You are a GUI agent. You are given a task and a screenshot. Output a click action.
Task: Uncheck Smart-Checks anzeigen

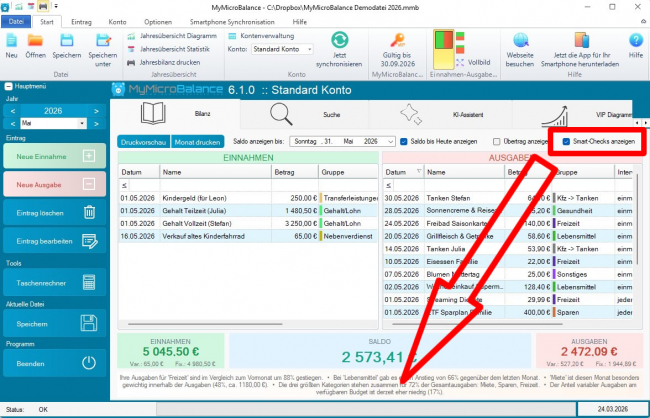(x=567, y=142)
